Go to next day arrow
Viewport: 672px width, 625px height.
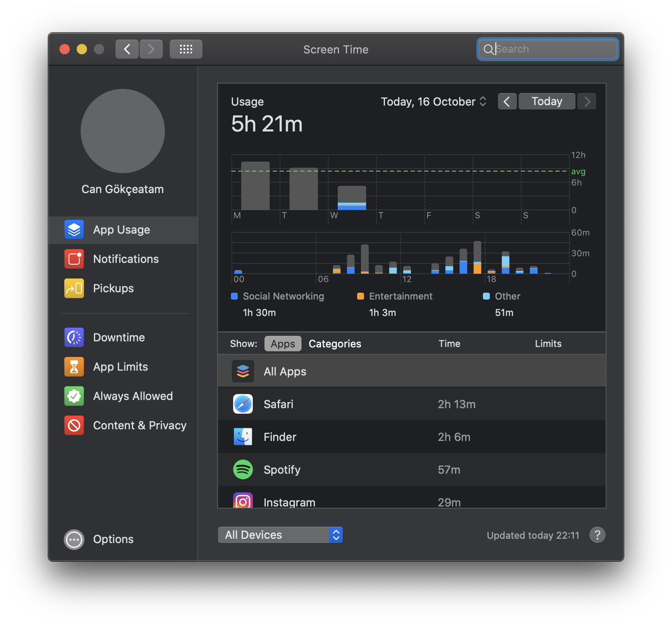(587, 101)
